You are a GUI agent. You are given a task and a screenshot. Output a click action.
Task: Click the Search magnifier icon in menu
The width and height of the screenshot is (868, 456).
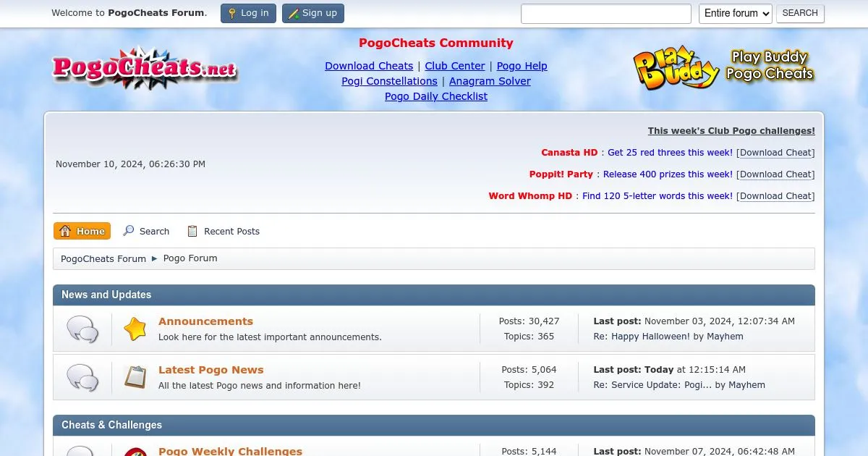click(x=129, y=231)
